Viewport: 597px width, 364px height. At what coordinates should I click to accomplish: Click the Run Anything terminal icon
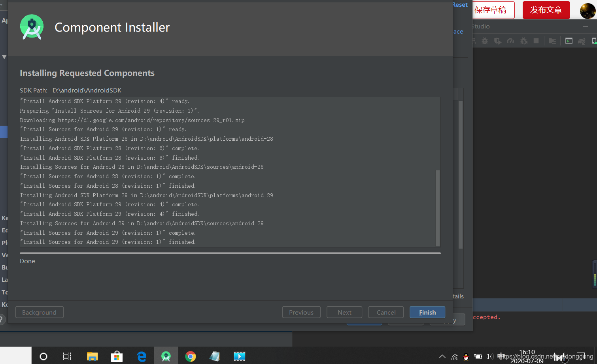click(x=569, y=41)
